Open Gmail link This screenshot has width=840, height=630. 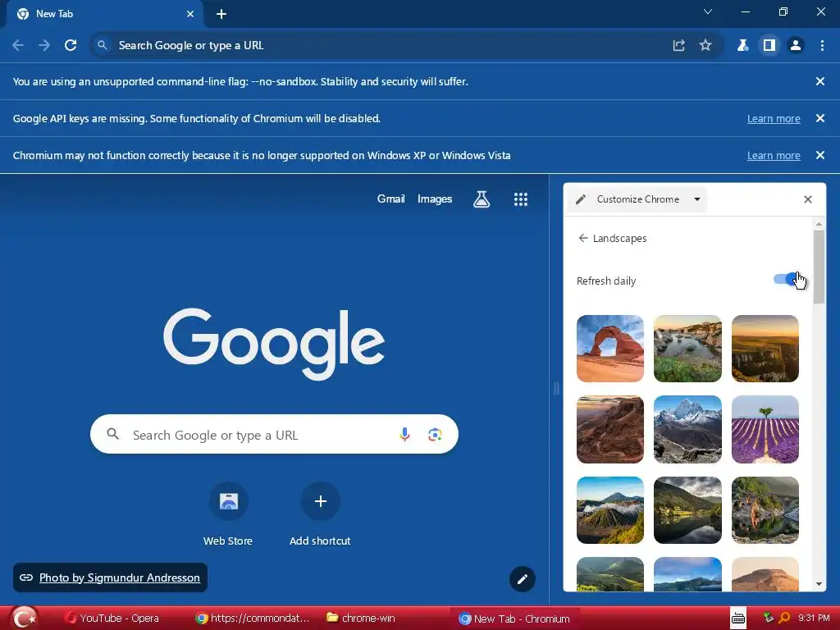[390, 199]
